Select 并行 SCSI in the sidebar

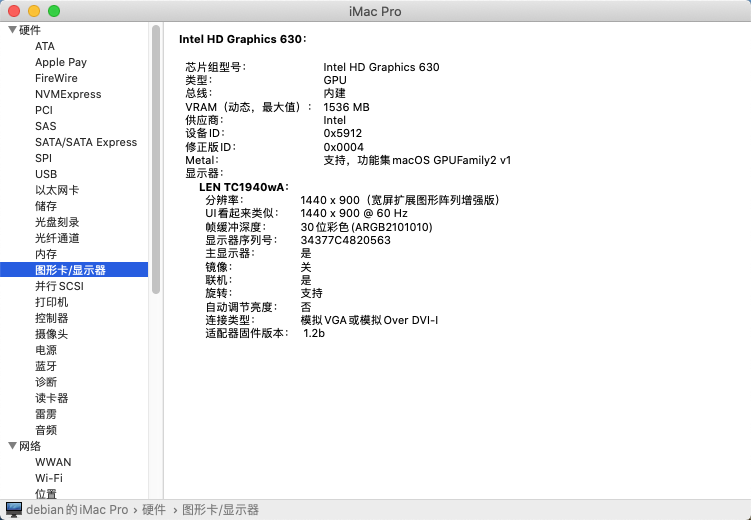[x=59, y=286]
